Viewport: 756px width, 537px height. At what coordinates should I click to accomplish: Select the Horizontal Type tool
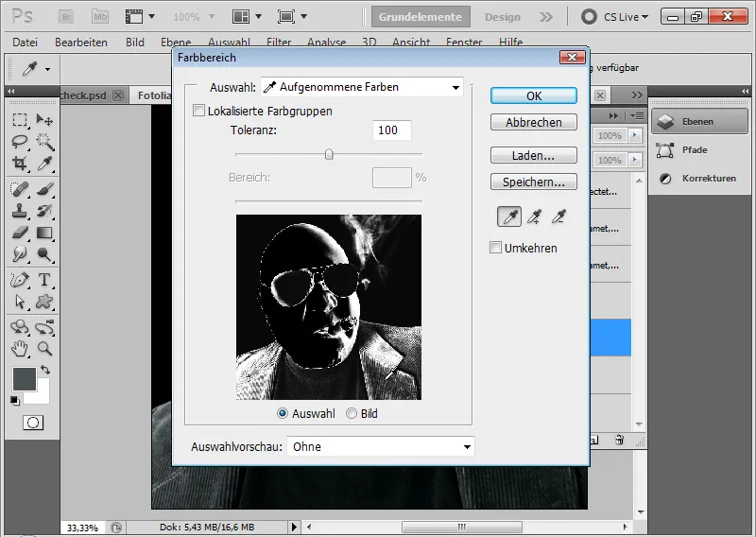point(44,280)
